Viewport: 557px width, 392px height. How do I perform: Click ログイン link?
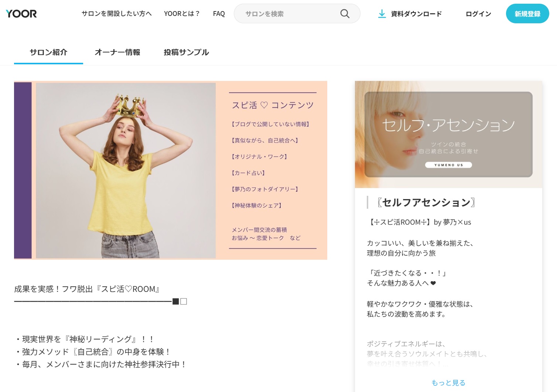[478, 14]
